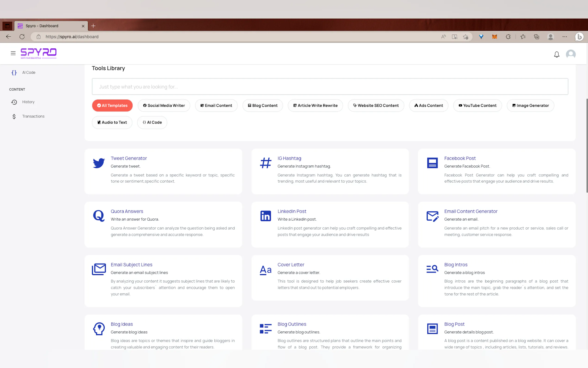The height and width of the screenshot is (368, 588).
Task: Open the notification bell in the header
Action: (x=556, y=54)
